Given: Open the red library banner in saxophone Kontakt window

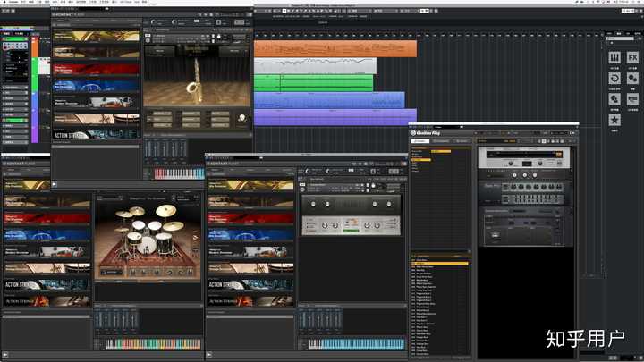Looking at the screenshot, I should point(96,70).
